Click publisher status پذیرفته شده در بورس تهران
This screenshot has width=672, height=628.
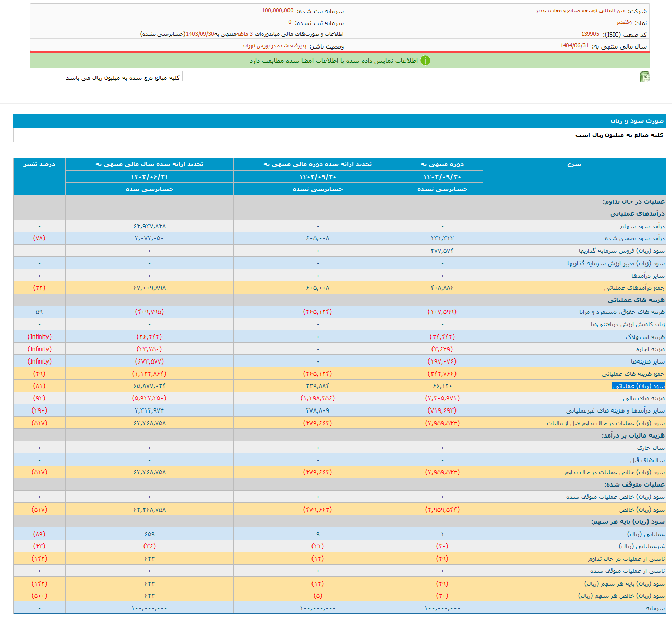[x=274, y=46]
